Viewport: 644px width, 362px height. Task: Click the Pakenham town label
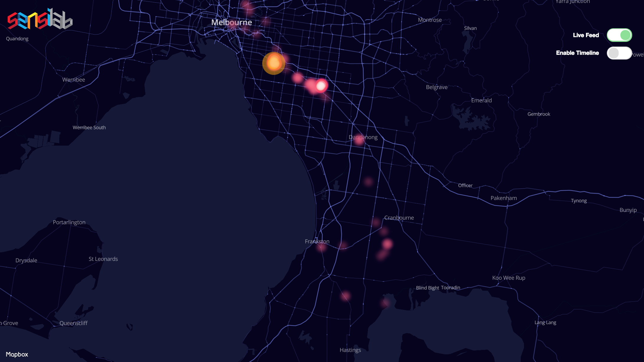coord(504,198)
